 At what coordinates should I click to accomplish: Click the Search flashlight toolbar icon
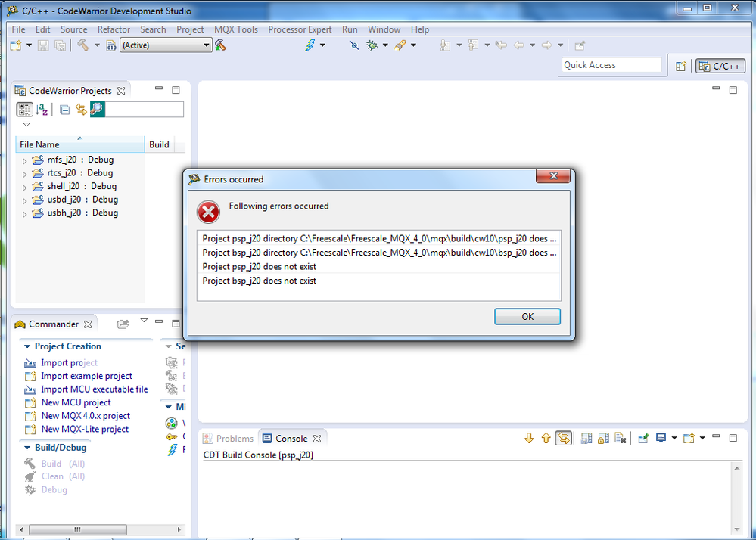tap(400, 45)
